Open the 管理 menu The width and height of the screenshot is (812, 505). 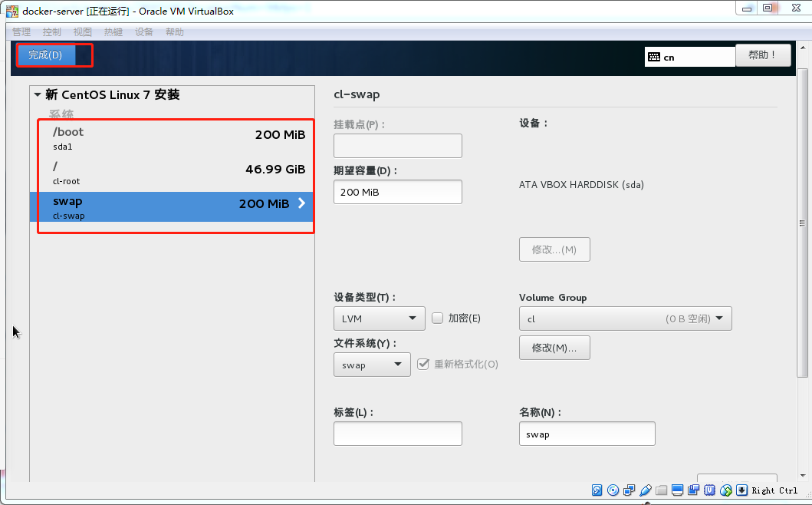(21, 32)
